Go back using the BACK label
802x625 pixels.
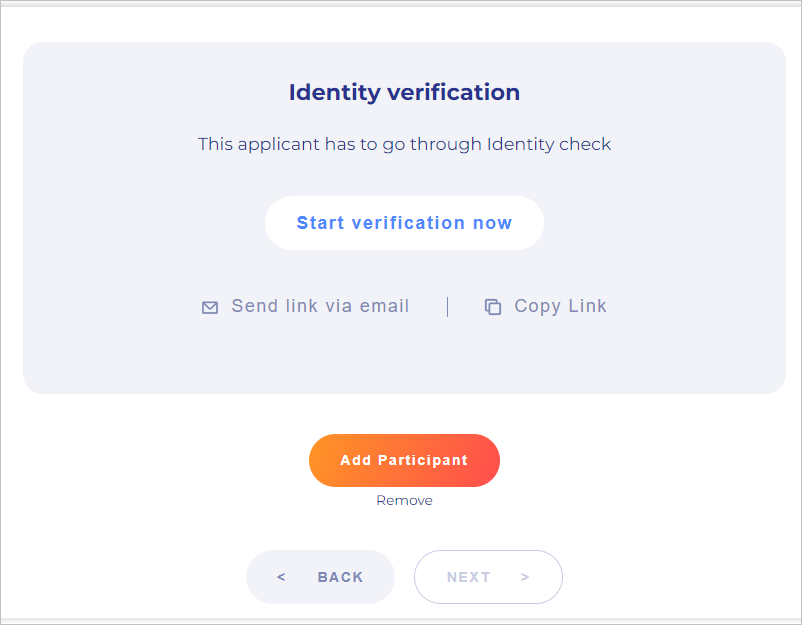click(340, 577)
